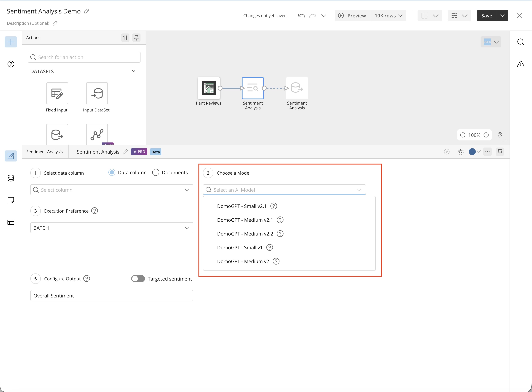Open the tile settings gear
Image resolution: width=532 pixels, height=392 pixels.
point(461,152)
